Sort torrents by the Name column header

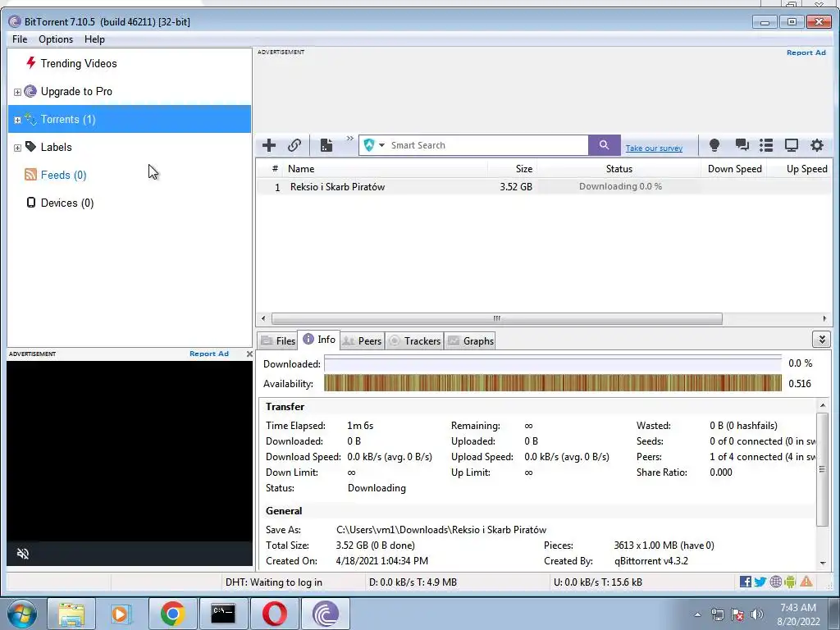tap(387, 169)
